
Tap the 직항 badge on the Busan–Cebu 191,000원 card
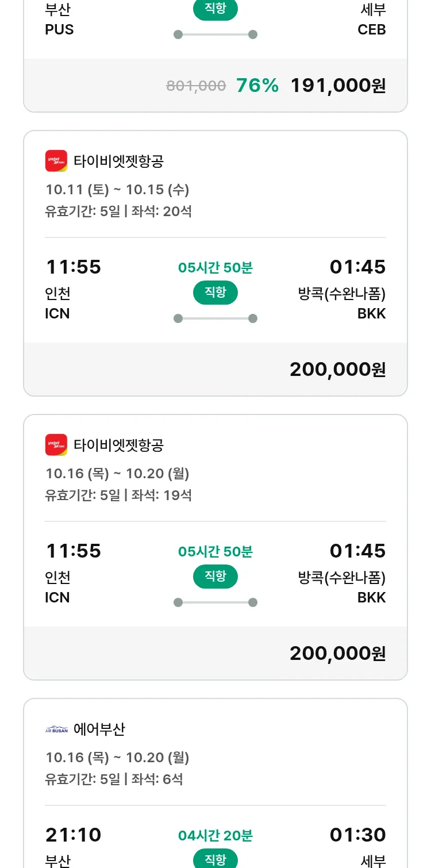(215, 9)
